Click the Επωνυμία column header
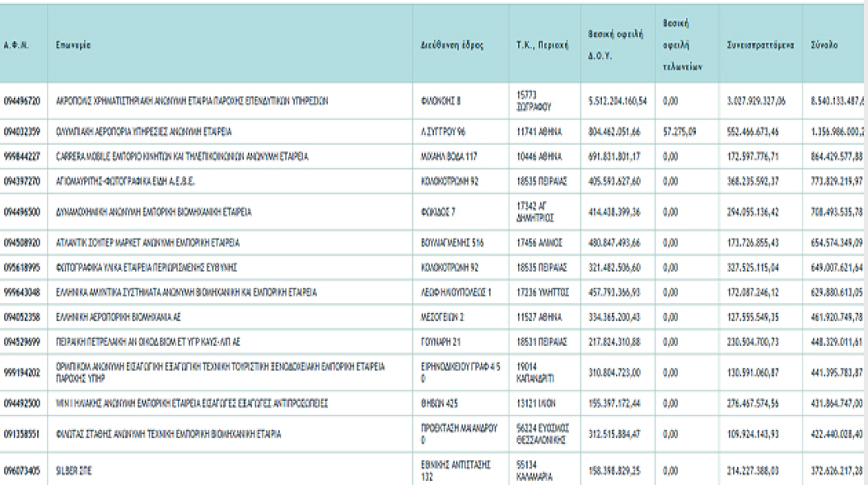 click(73, 44)
